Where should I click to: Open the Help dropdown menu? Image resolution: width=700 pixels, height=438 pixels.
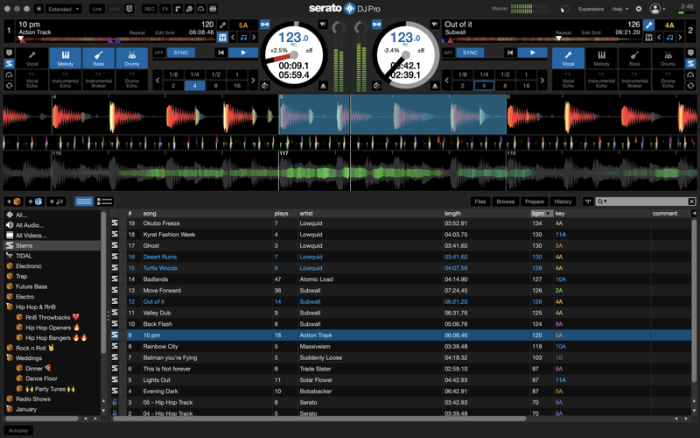click(x=620, y=8)
